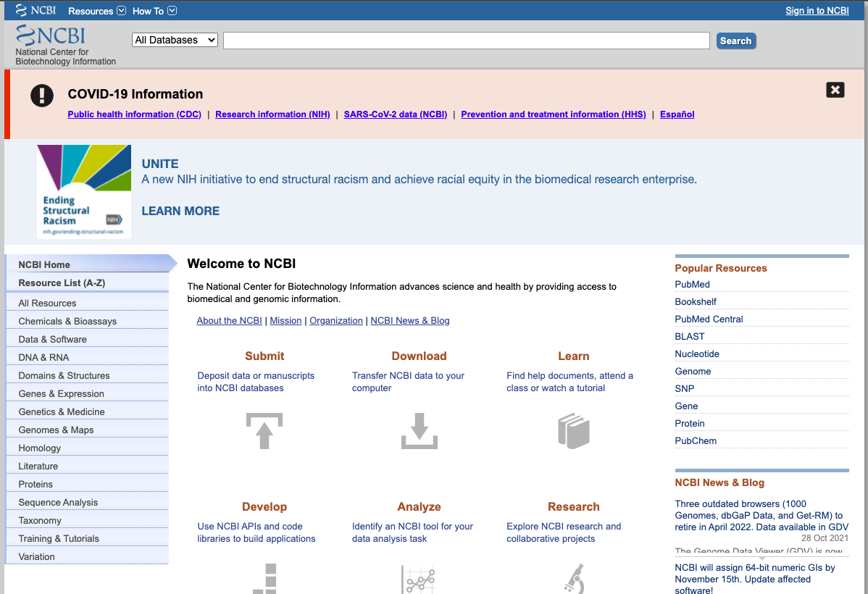Open Homology category
Viewport: 868px width, 594px height.
(87, 448)
